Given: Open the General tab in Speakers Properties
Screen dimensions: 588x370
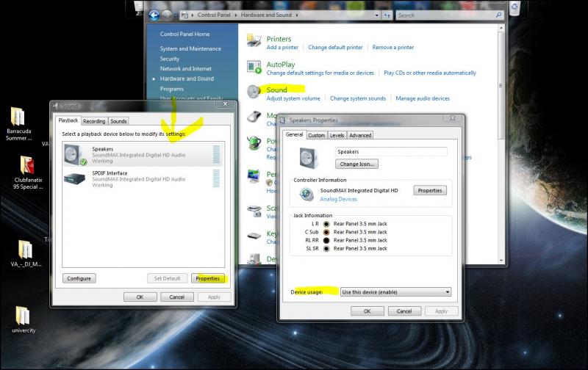Looking at the screenshot, I should click(x=294, y=134).
